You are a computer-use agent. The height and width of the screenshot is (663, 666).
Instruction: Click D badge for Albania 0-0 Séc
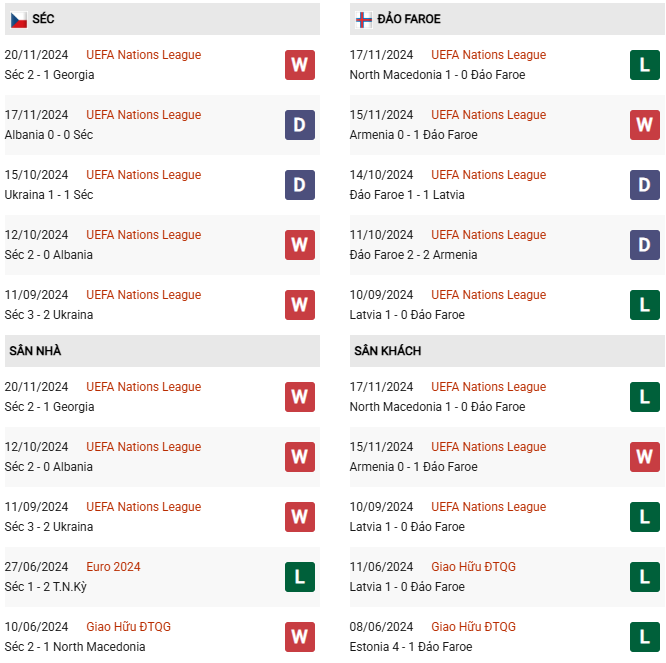pos(299,125)
